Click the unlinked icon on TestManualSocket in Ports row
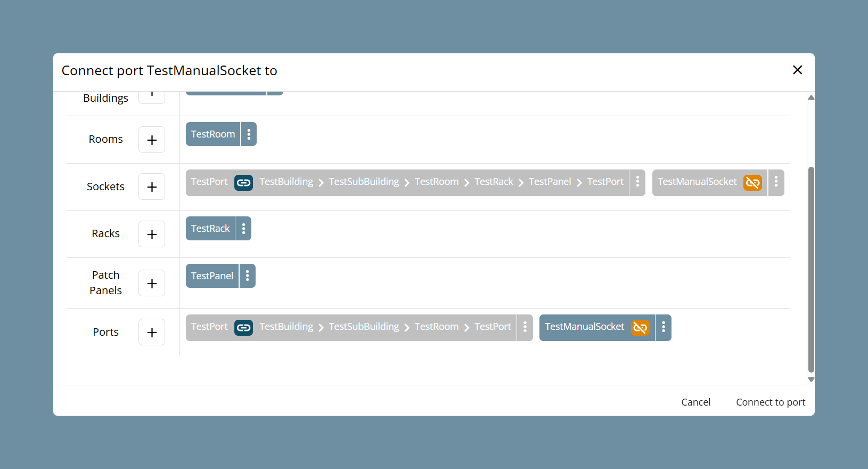 640,327
